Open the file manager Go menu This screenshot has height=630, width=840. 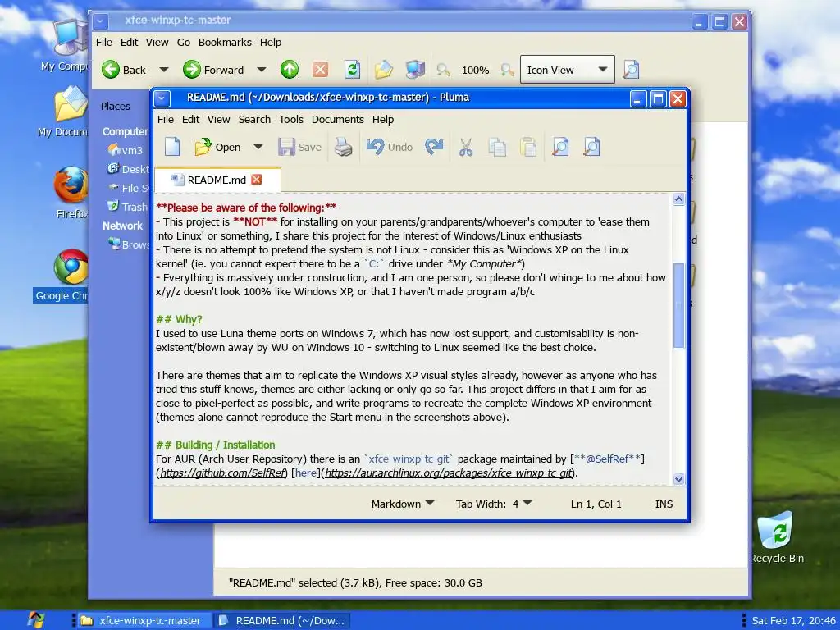pyautogui.click(x=183, y=43)
